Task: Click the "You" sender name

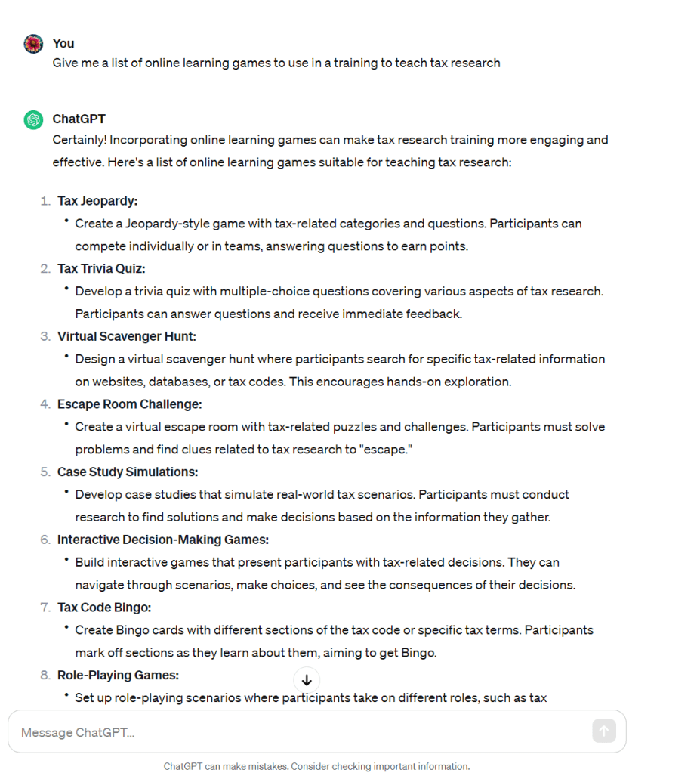Action: [63, 43]
